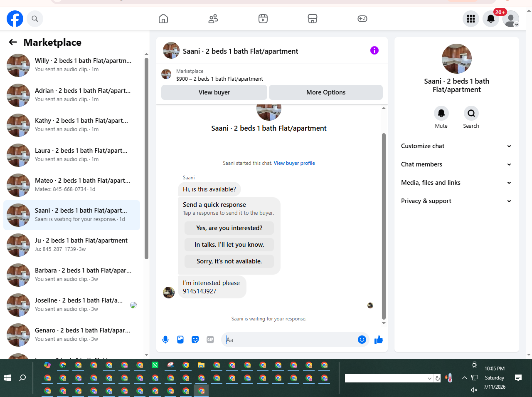Expand Media, files and links section
Viewport: 532px width, 397px height.
(456, 183)
